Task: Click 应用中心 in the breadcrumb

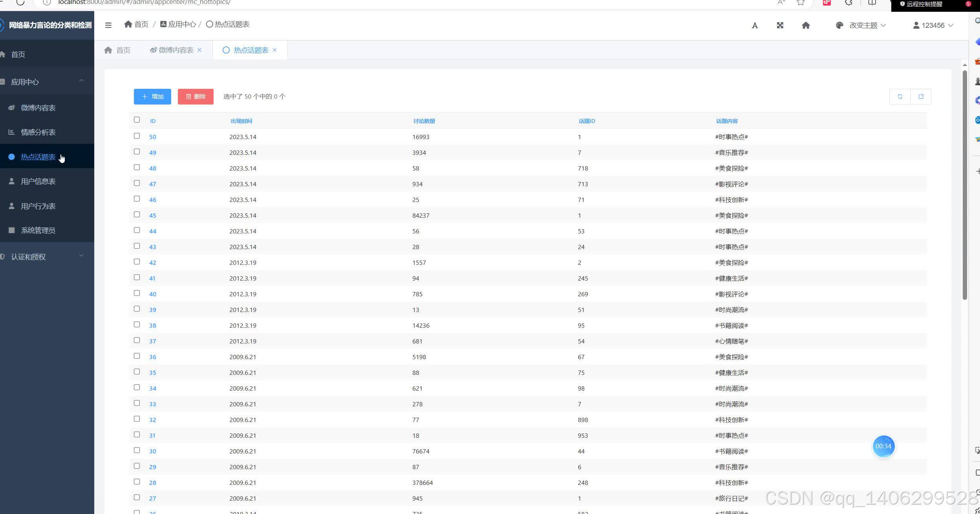Action: click(x=178, y=24)
